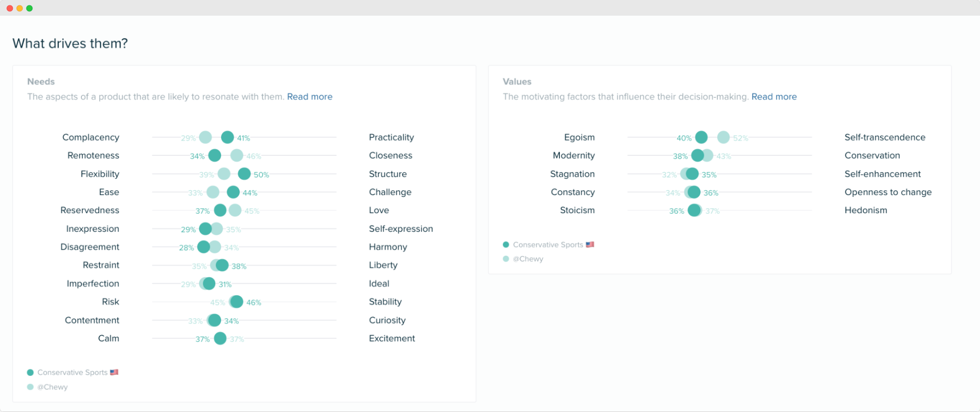Viewport: 980px width, 412px height.
Task: Click the 'Curiosity' label
Action: (387, 320)
